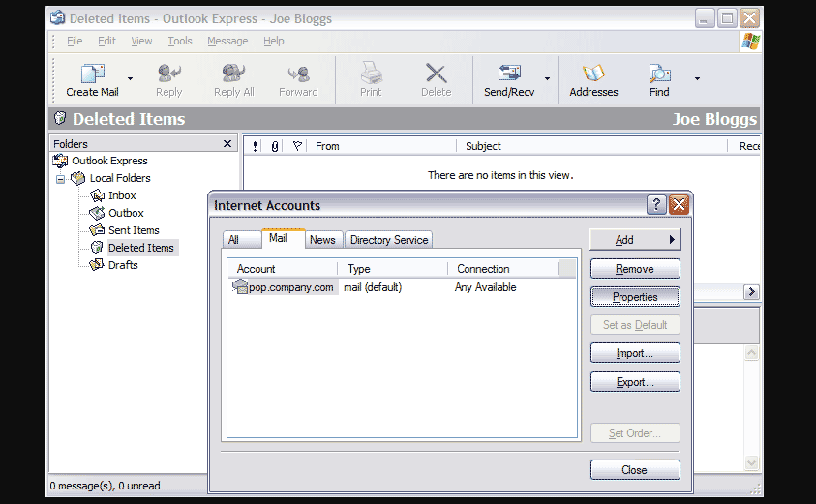
Task: Open the Send/Recv dropdown arrow
Action: click(x=548, y=79)
